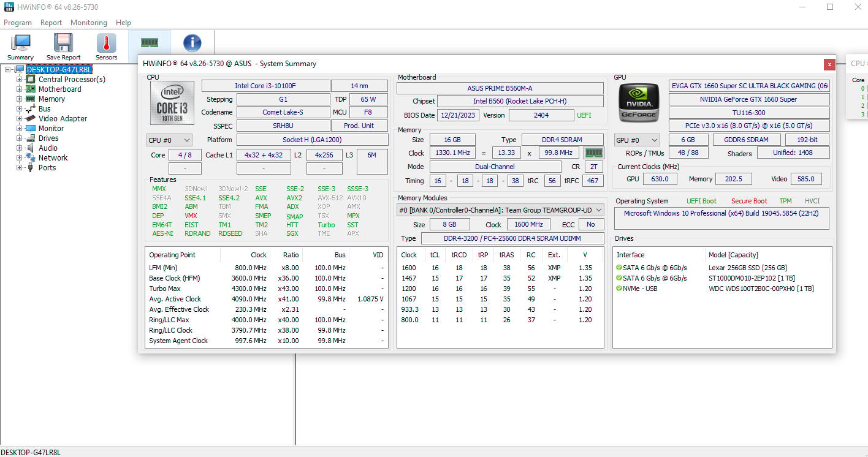Open the Program menu
Image resolution: width=868 pixels, height=457 pixels.
click(18, 23)
